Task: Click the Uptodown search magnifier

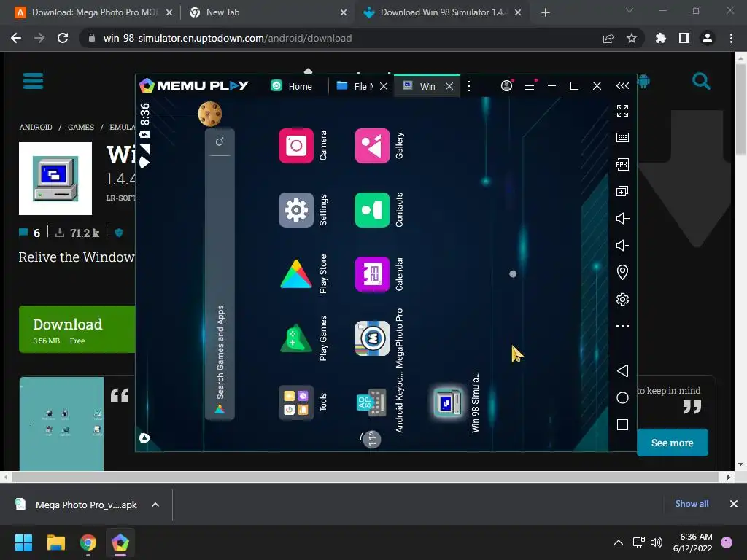Action: click(701, 81)
